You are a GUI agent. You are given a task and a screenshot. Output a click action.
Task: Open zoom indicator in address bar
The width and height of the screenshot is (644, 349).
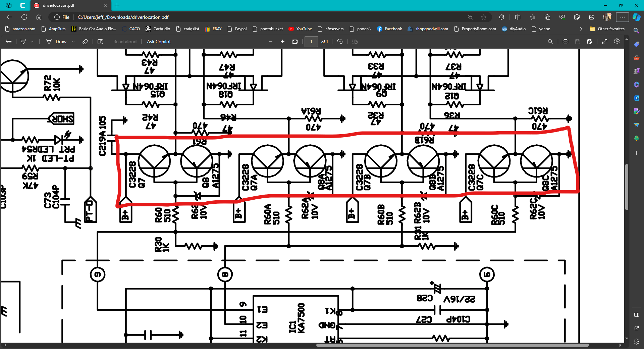coord(470,17)
